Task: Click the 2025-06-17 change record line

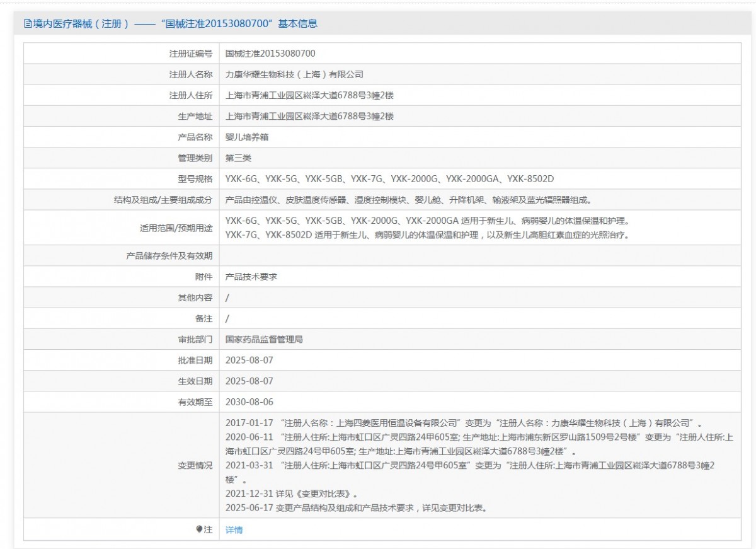Action: click(x=355, y=507)
